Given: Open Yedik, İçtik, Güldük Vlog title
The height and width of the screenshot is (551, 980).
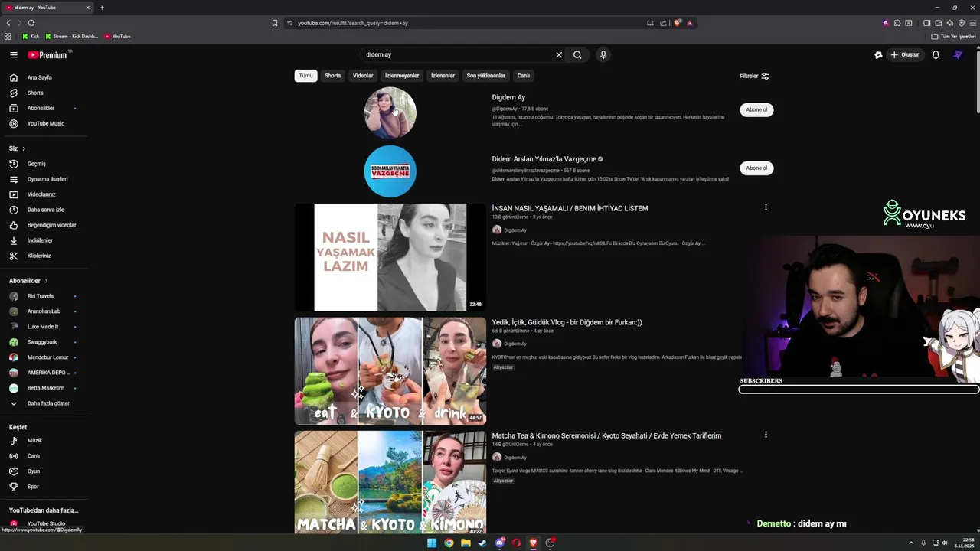Looking at the screenshot, I should click(x=567, y=322).
